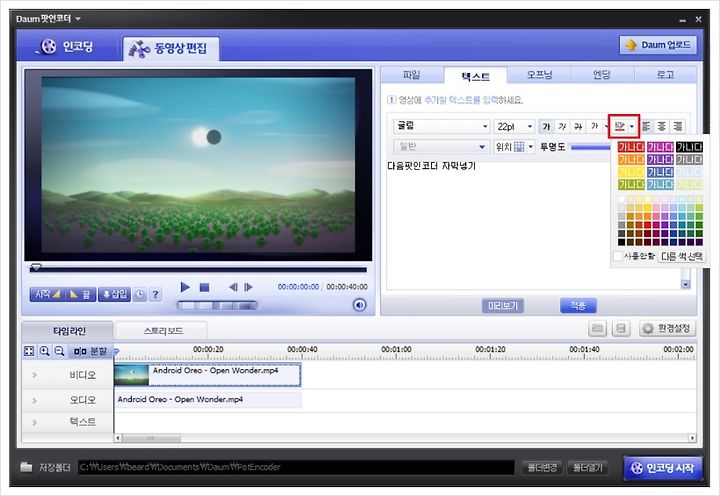The width and height of the screenshot is (720, 496).
Task: Click 다른 색 선택 button
Action: point(682,256)
